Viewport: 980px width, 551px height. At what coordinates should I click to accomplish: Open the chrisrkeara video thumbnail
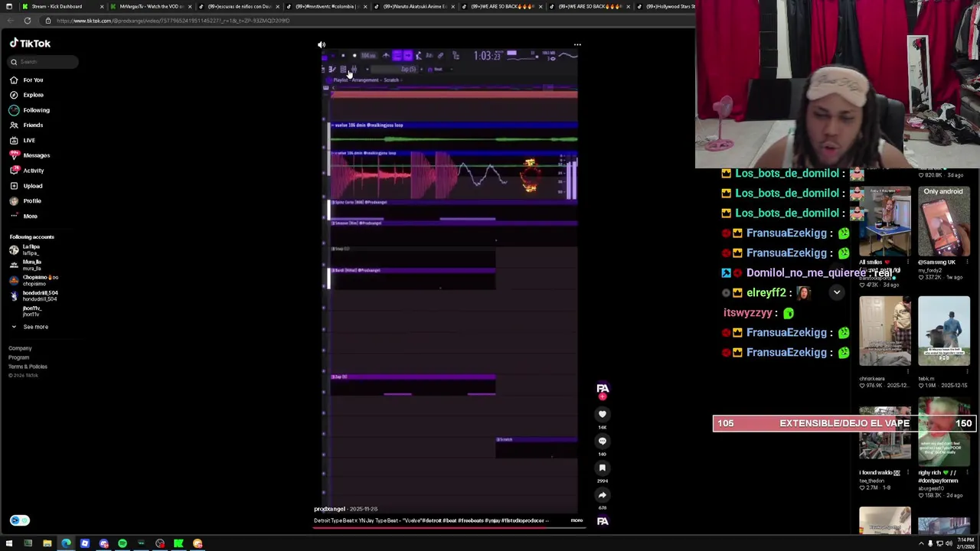(x=885, y=331)
